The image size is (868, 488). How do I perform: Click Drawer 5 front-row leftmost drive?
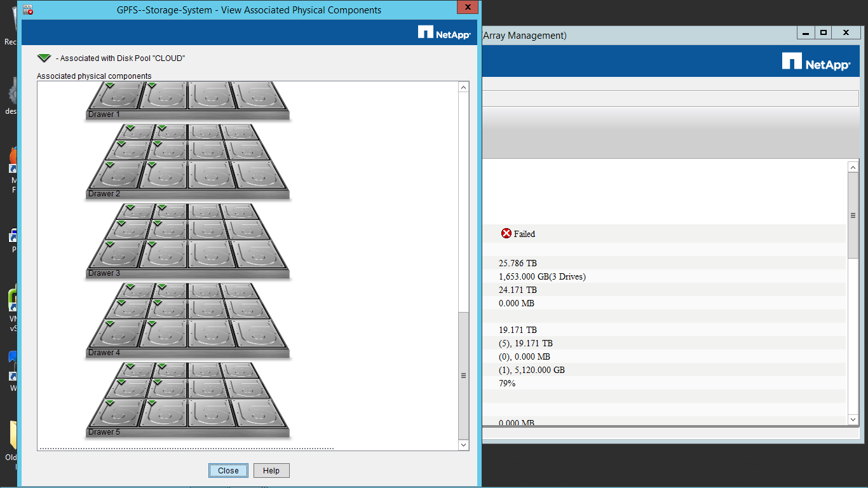(114, 413)
